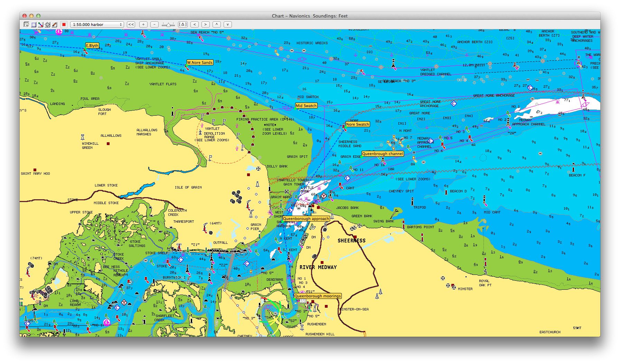Select the crosshair move tool
620x364 pixels.
click(47, 25)
